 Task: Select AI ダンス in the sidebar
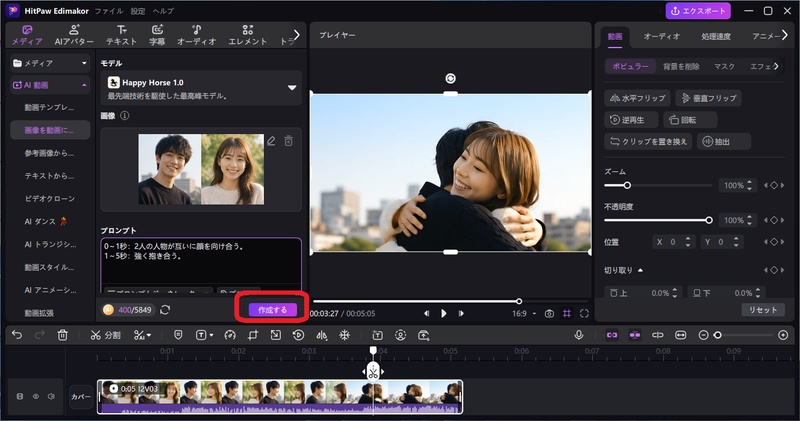(50, 221)
